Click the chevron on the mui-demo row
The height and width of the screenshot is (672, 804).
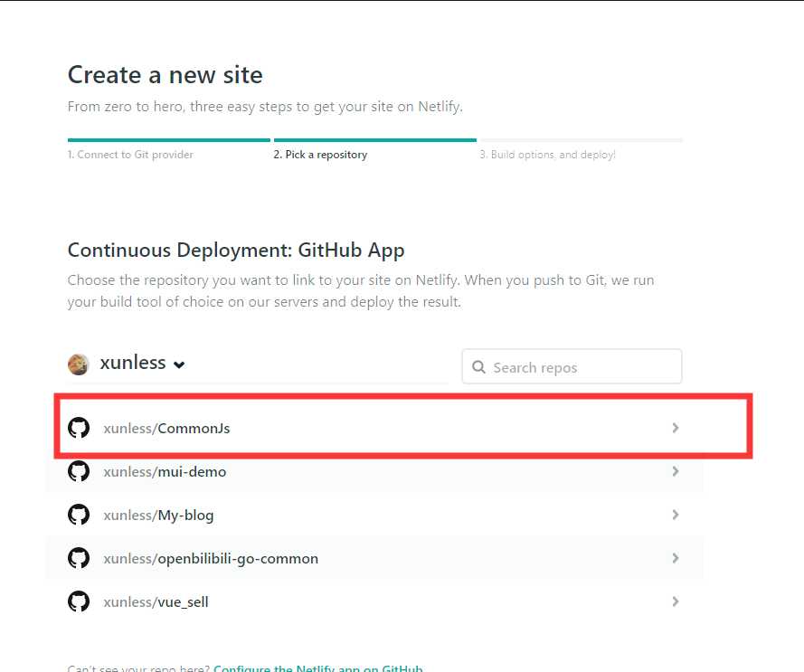point(675,471)
